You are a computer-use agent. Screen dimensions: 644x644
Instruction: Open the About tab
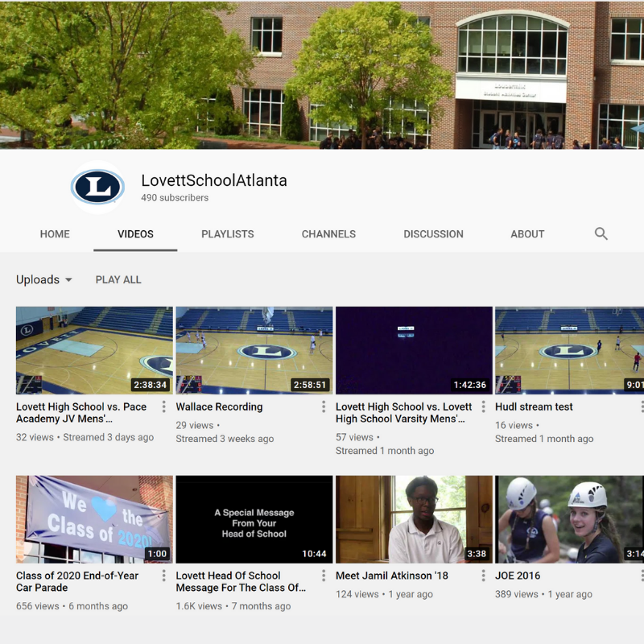tap(527, 234)
